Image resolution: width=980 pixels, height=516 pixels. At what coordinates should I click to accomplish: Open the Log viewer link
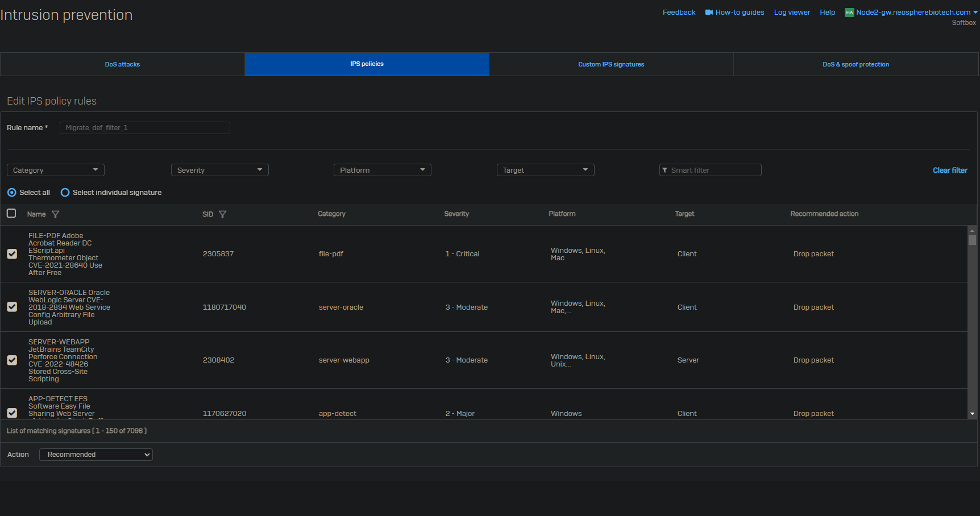(x=792, y=13)
